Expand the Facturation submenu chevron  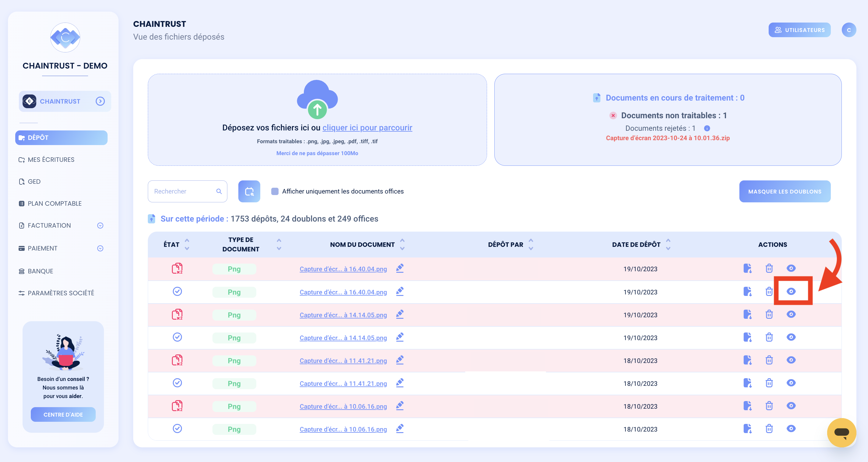[x=100, y=226]
